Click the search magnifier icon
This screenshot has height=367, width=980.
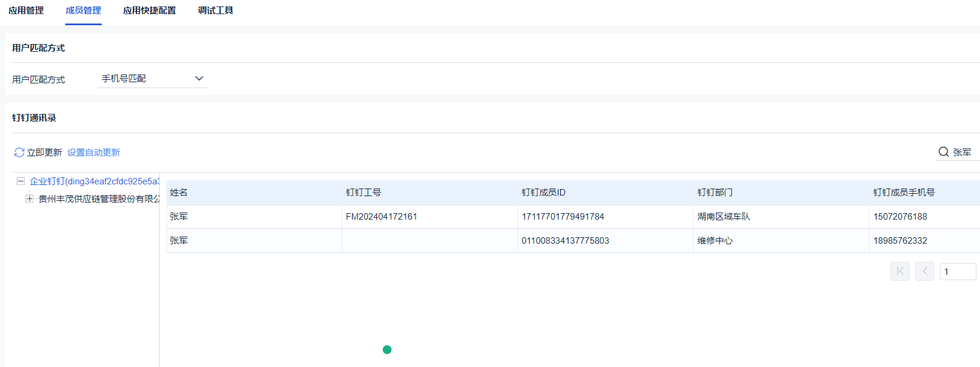point(944,152)
